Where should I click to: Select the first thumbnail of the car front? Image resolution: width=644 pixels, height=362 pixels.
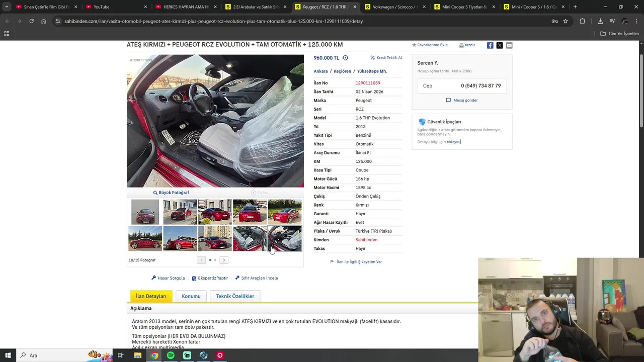pos(145,212)
